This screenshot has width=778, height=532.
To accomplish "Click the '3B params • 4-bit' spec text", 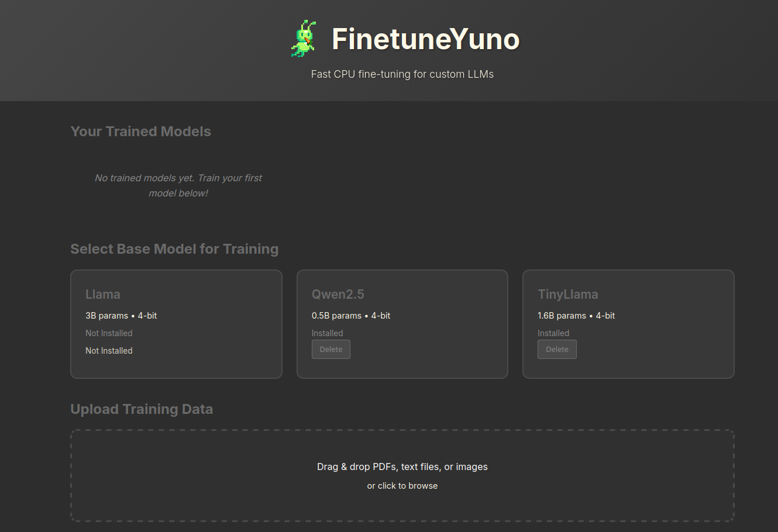I will tap(121, 315).
